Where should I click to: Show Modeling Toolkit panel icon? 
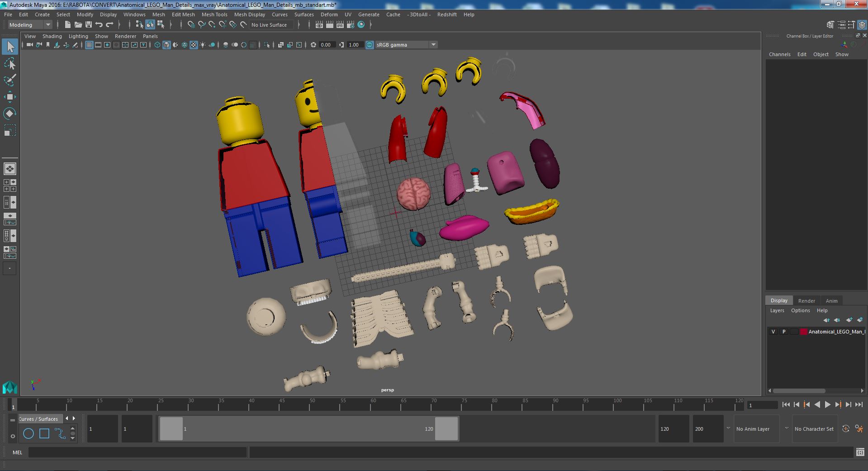coord(830,25)
